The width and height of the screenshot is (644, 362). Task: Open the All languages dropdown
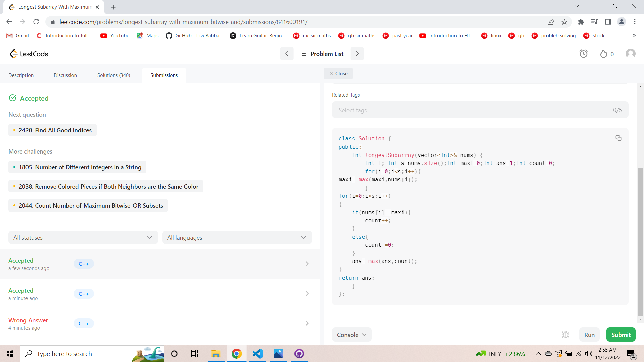pyautogui.click(x=237, y=237)
